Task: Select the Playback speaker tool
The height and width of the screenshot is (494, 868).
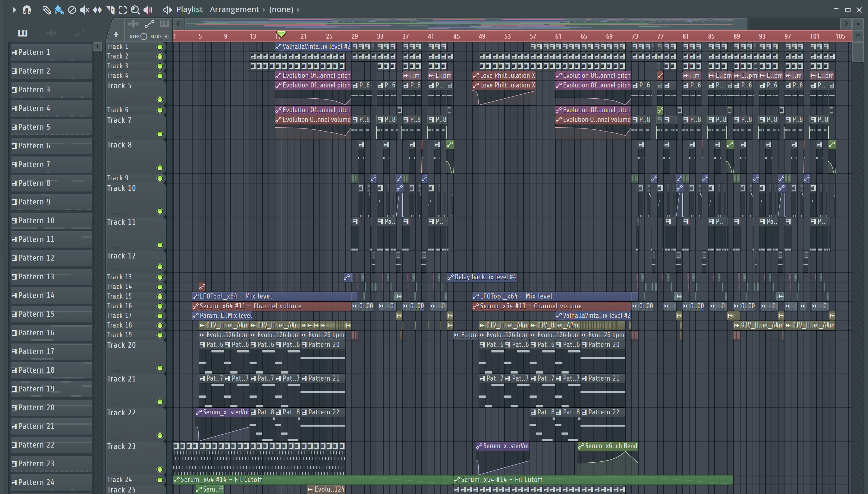Action: pos(148,10)
